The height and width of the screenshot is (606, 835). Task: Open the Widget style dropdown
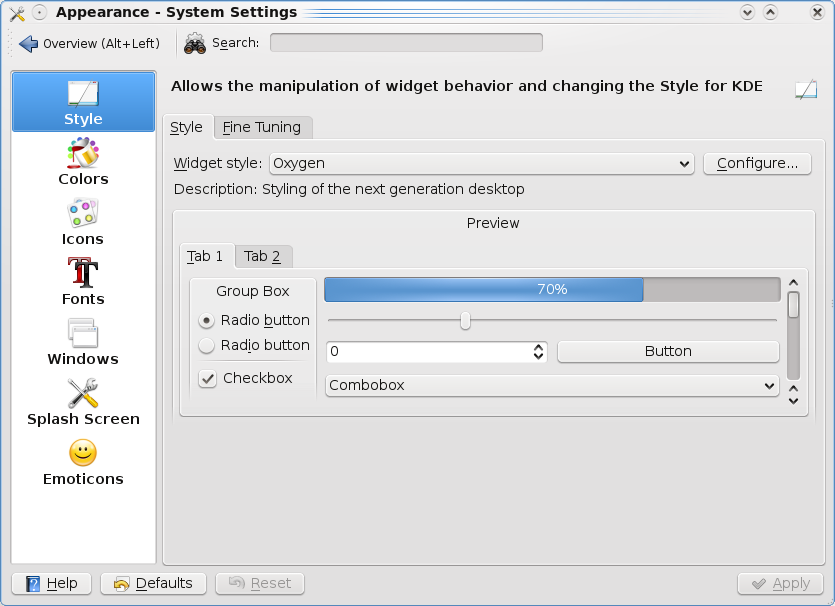coord(482,163)
